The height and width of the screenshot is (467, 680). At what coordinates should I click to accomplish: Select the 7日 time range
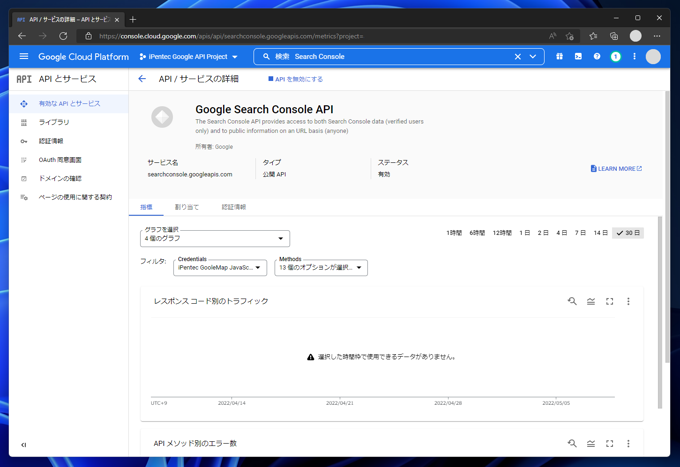(580, 233)
